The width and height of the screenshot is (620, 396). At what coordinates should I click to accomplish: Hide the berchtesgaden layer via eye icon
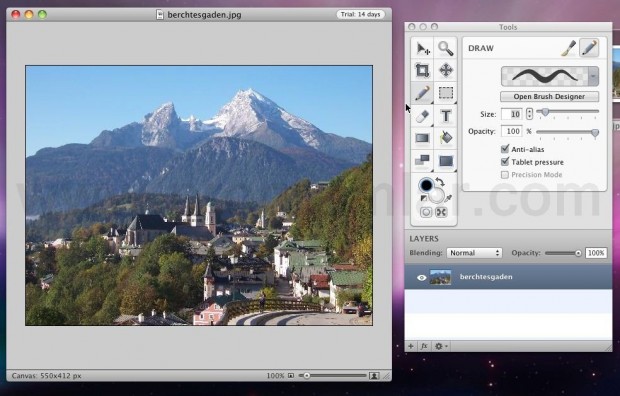[x=421, y=278]
